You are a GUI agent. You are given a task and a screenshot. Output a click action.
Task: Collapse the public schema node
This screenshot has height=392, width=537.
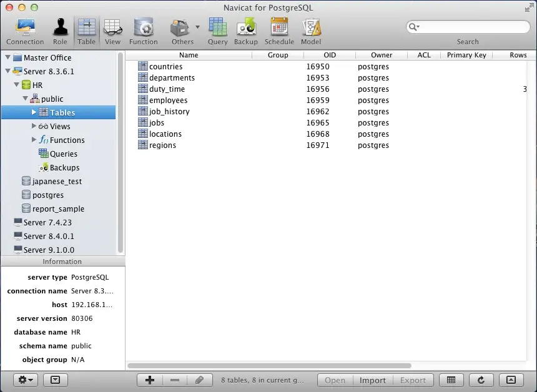[x=26, y=99]
